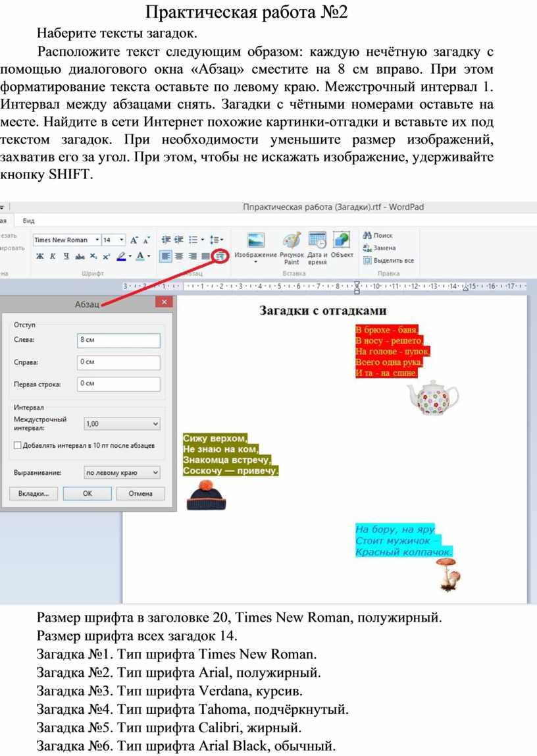The image size is (537, 756).
Task: Click the Первая строка field
Action: 118,384
